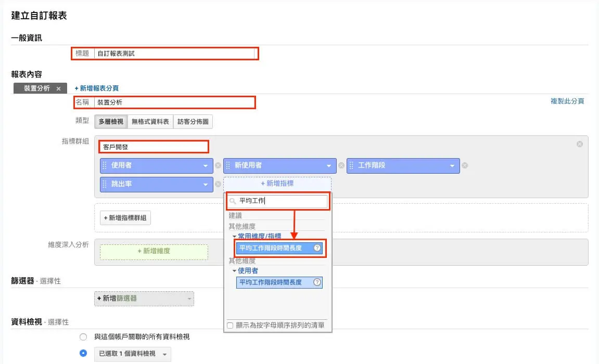
Task: Open the 工作階段 metric dropdown
Action: point(452,166)
